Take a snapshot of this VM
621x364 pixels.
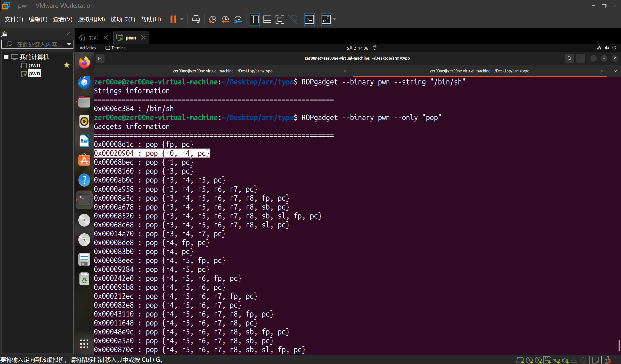click(x=212, y=19)
